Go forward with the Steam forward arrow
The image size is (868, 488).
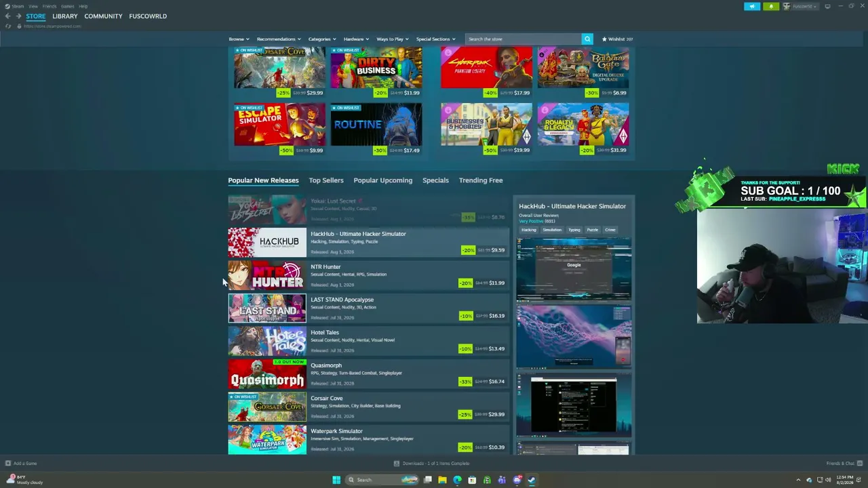coord(18,16)
